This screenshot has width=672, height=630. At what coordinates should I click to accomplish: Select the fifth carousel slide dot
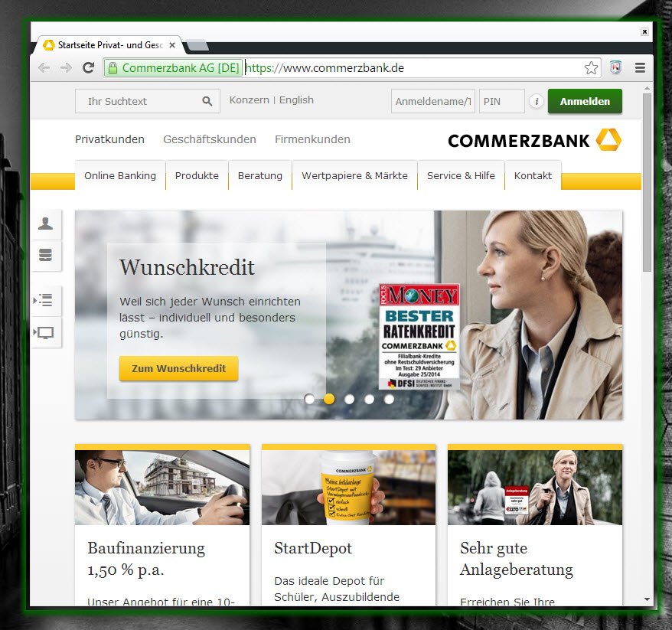pyautogui.click(x=389, y=399)
